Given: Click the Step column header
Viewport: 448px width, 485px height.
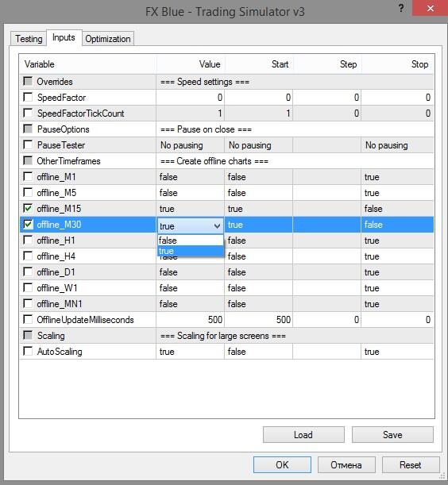Looking at the screenshot, I should (x=327, y=64).
